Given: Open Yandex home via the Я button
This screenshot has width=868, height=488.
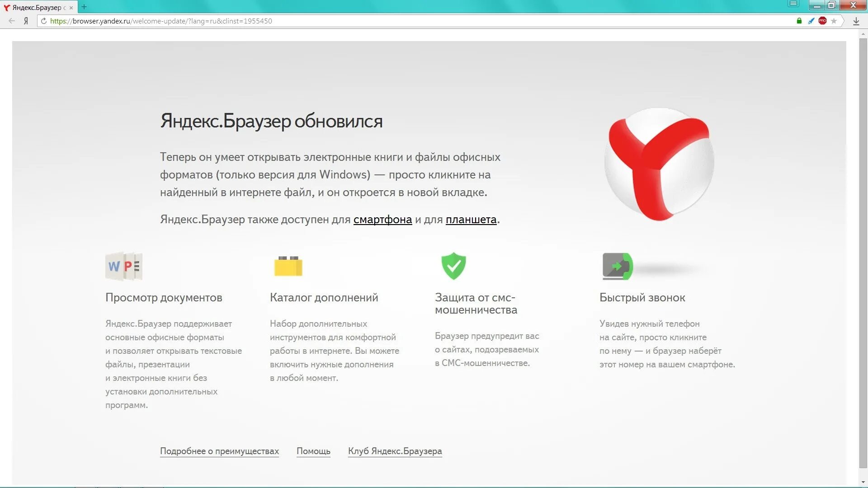Looking at the screenshot, I should point(26,21).
